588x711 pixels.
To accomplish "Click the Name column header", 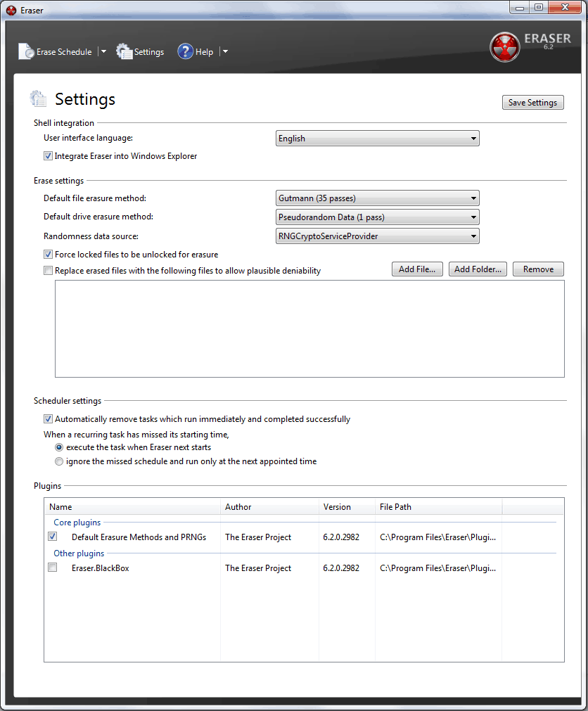I will 132,507.
